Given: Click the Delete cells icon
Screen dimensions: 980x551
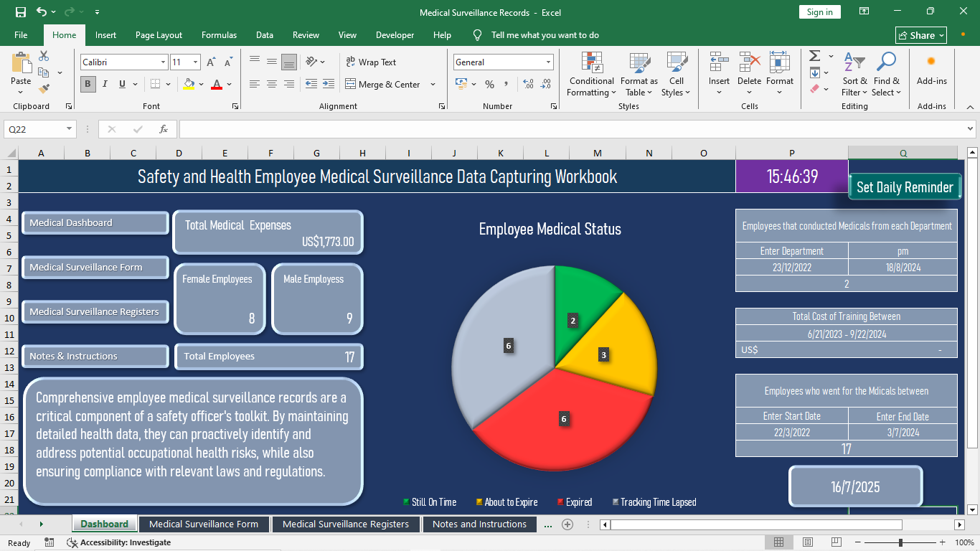Looking at the screenshot, I should point(749,62).
